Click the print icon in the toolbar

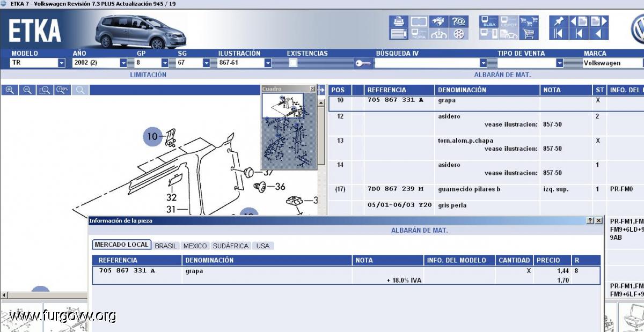click(398, 21)
